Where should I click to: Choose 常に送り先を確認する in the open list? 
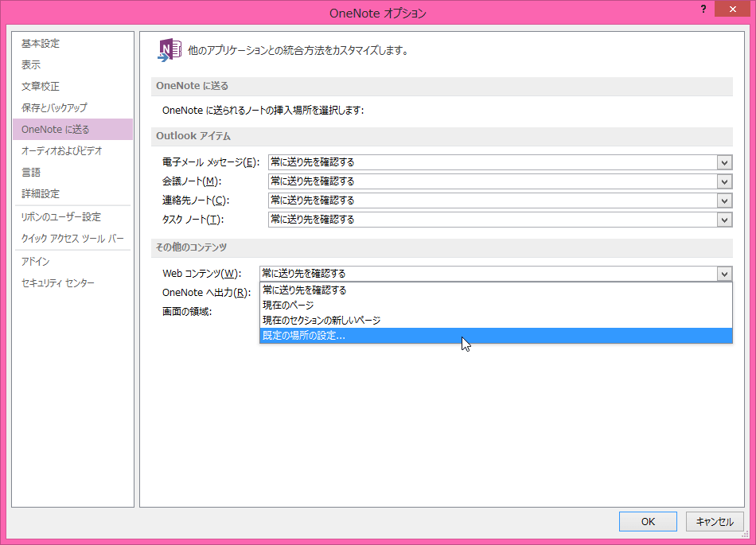click(496, 290)
